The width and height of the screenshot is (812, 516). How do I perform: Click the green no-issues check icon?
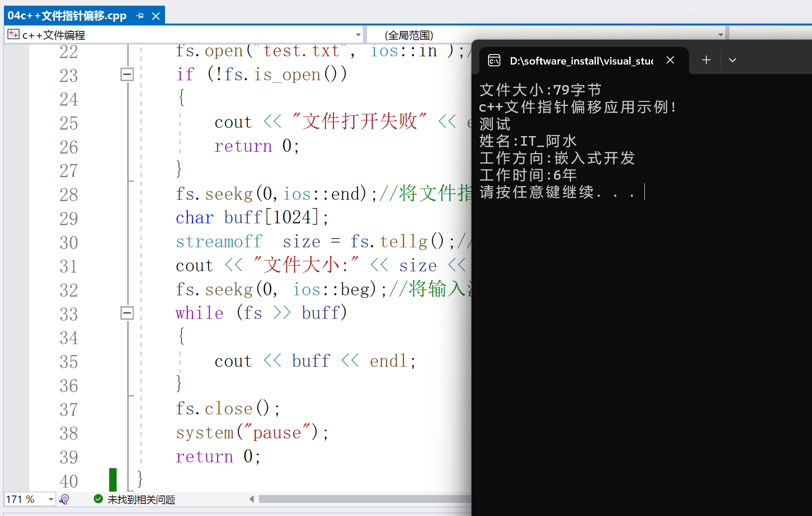coord(98,499)
